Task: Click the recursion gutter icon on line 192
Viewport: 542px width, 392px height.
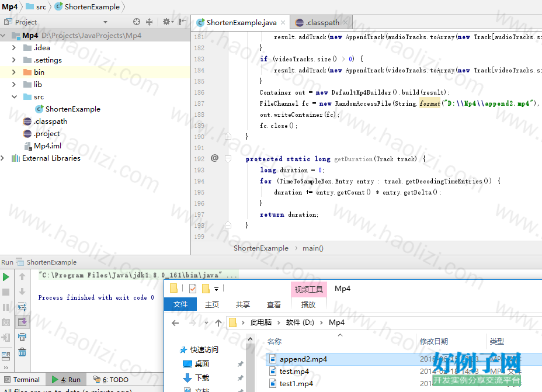Action: (215, 158)
